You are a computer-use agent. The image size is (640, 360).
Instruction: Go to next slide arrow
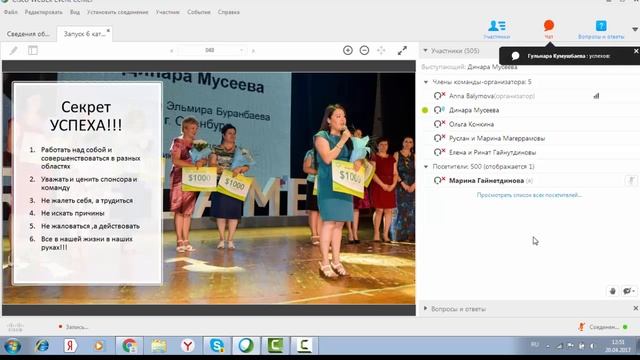[253, 51]
